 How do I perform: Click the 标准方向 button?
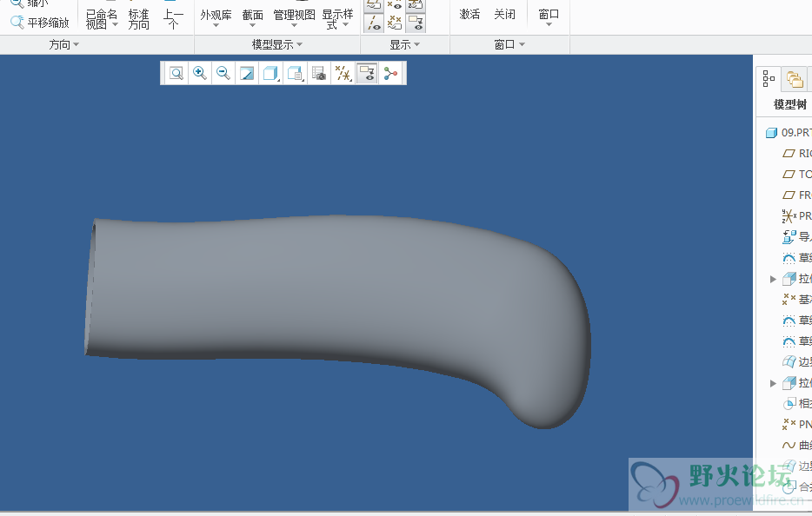tap(138, 20)
